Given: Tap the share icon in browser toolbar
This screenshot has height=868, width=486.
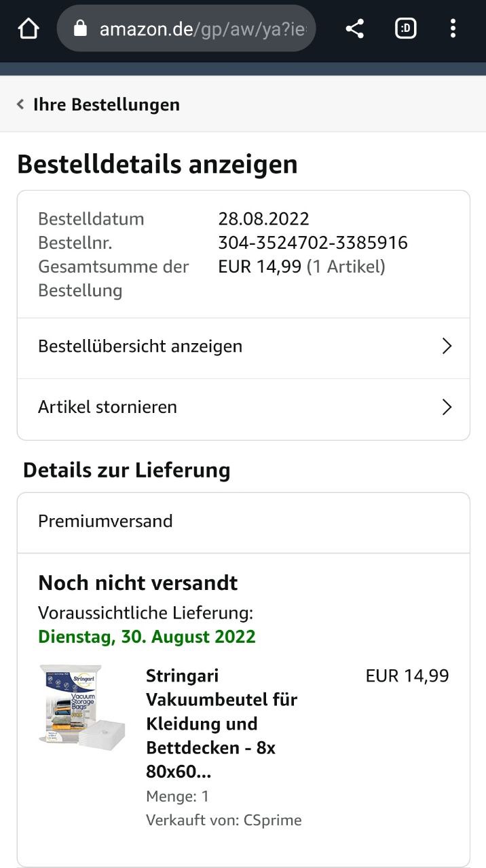Looking at the screenshot, I should coord(354,28).
